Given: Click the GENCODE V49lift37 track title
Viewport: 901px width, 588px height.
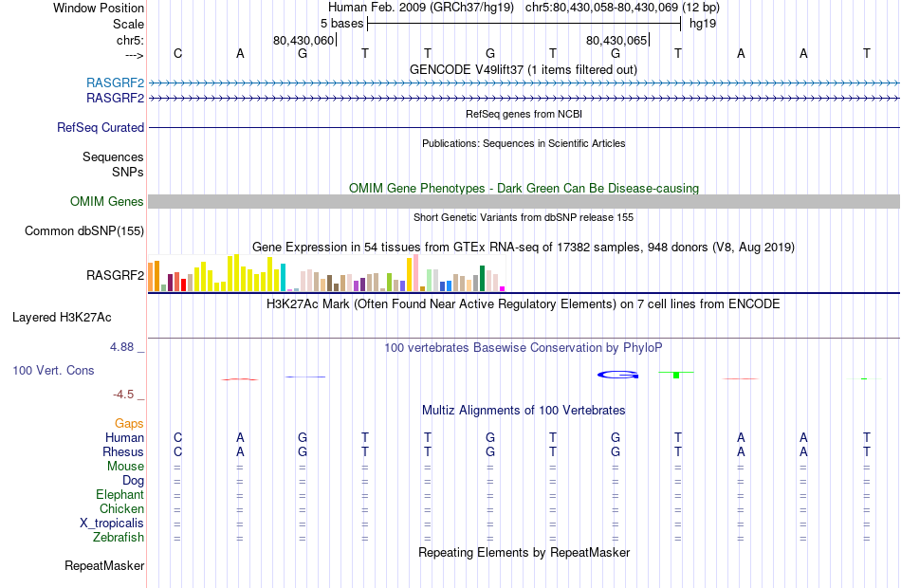Looking at the screenshot, I should pos(523,70).
